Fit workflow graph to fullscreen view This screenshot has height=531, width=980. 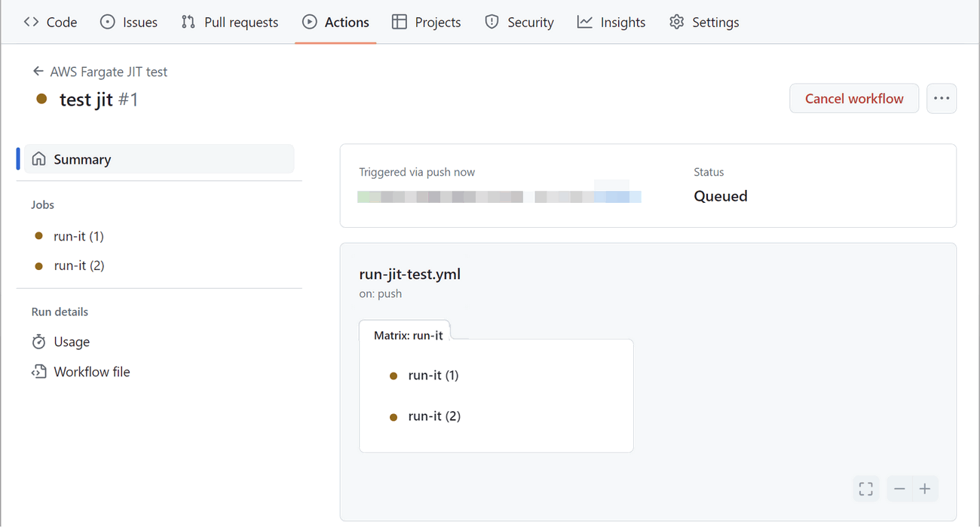pos(866,489)
